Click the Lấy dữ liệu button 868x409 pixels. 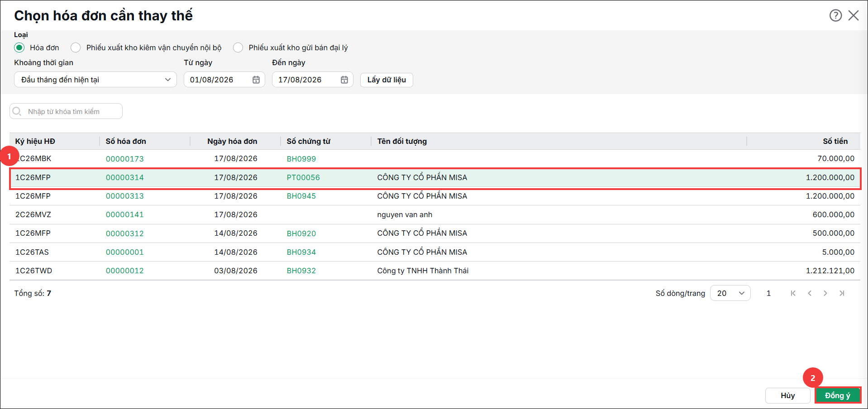386,80
